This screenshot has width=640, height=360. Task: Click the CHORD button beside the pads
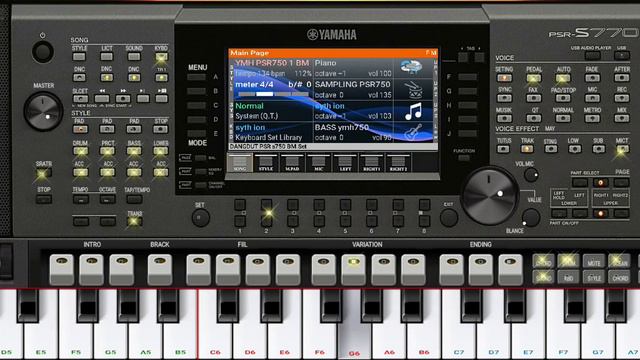619,278
